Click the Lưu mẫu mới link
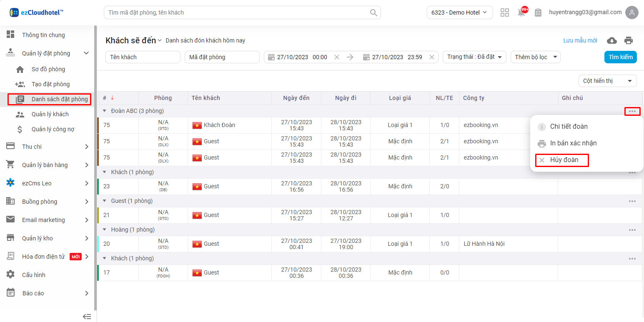644x322 pixels. 580,40
